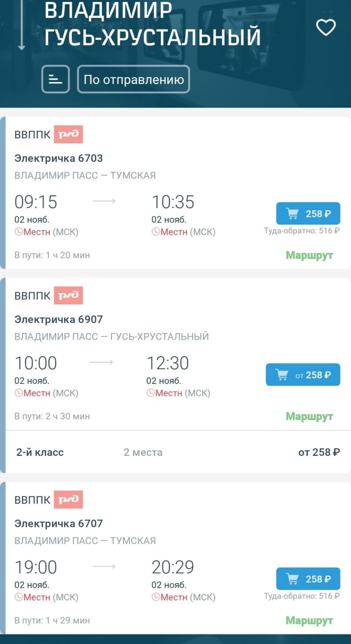Click РЖД logo on train 6907 card
The height and width of the screenshot is (644, 351).
68,295
